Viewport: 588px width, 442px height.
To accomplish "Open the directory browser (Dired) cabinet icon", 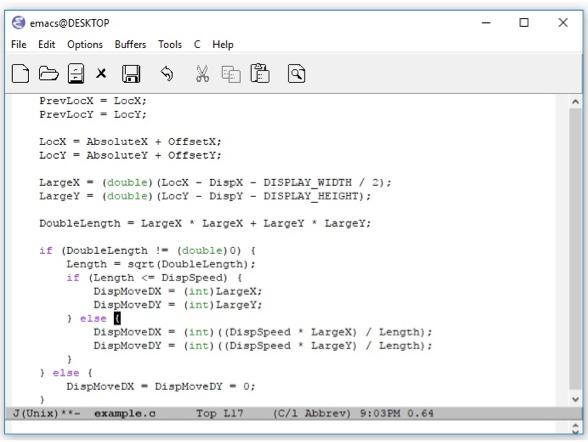I will tap(76, 73).
